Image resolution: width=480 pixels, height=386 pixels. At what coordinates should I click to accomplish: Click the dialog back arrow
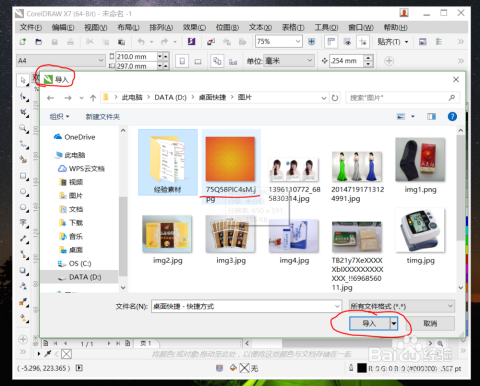pyautogui.click(x=50, y=98)
